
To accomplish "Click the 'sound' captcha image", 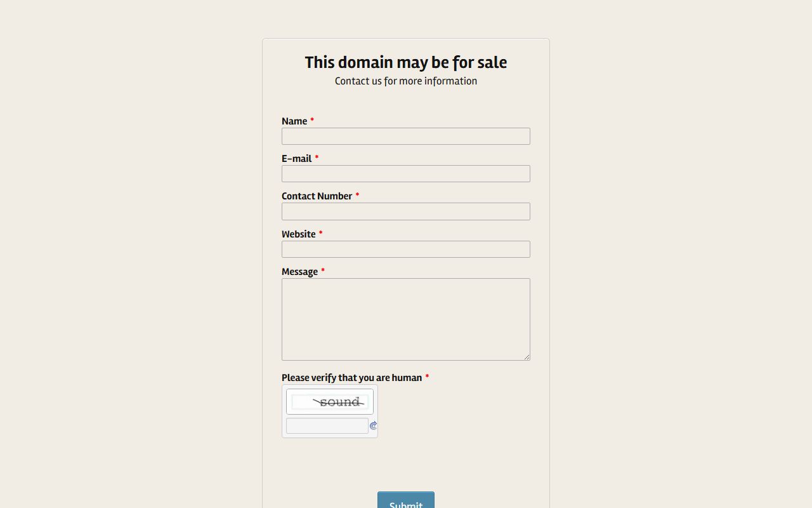I will click(330, 402).
